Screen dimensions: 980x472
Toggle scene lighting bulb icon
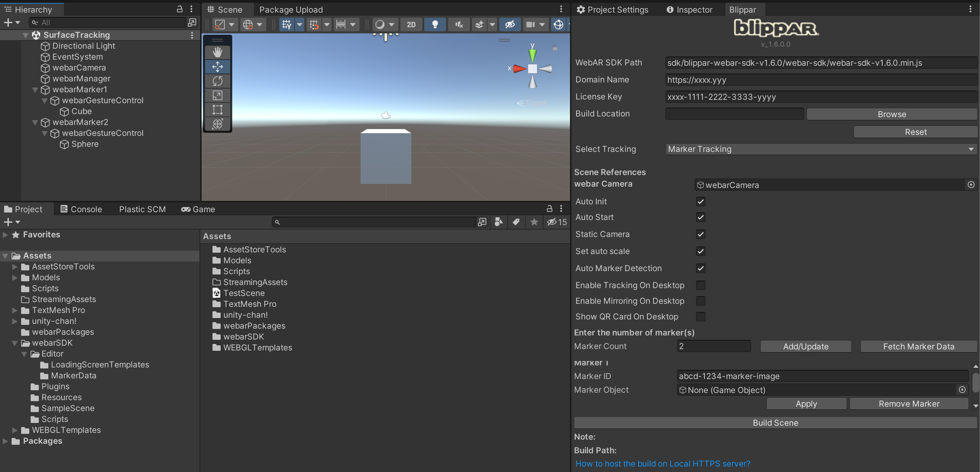[x=435, y=25]
